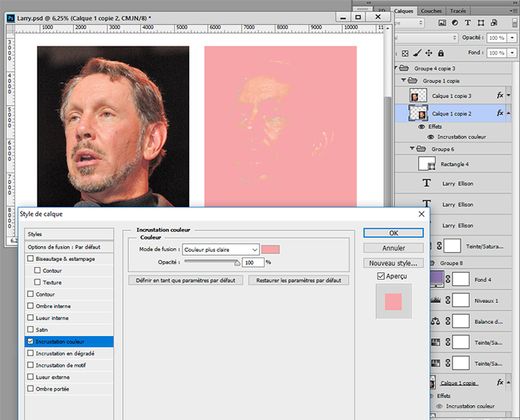Screen dimensions: 520x420
Task: Enable Biseautage & estampage checkbox
Action: (x=31, y=258)
